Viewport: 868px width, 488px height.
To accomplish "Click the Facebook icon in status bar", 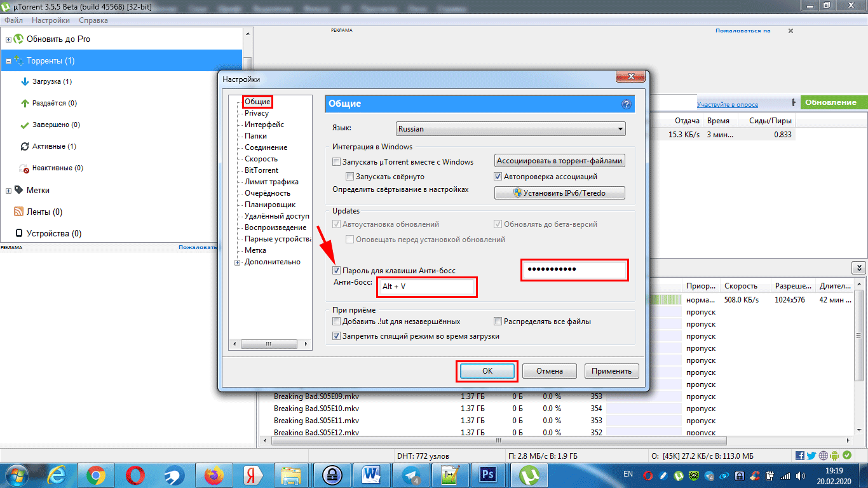I will pyautogui.click(x=800, y=456).
